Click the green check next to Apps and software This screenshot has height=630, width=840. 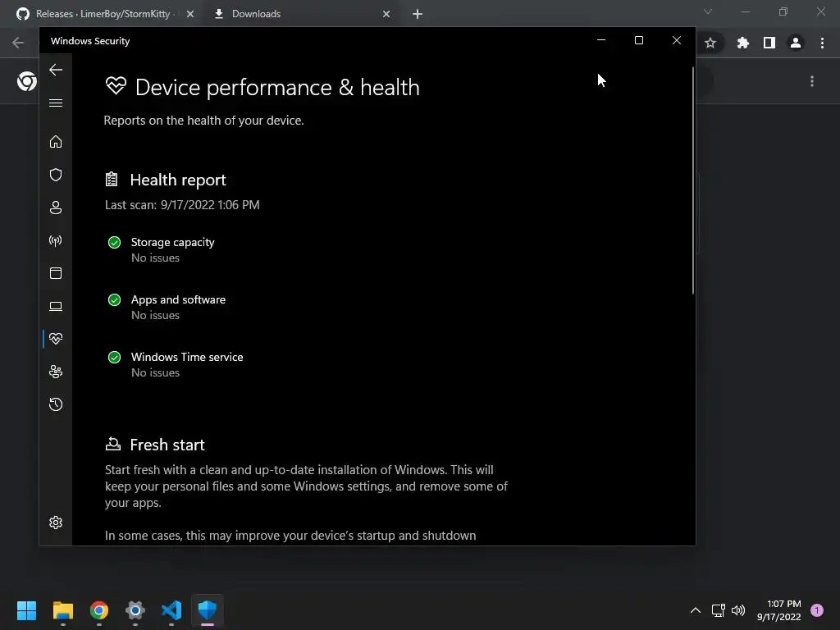[114, 300]
